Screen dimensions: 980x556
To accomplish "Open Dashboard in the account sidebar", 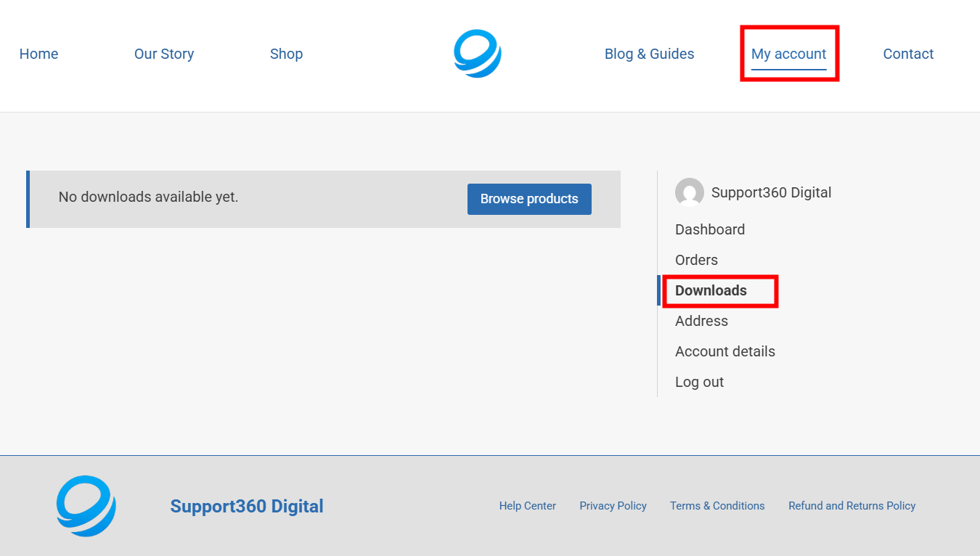I will click(x=709, y=229).
